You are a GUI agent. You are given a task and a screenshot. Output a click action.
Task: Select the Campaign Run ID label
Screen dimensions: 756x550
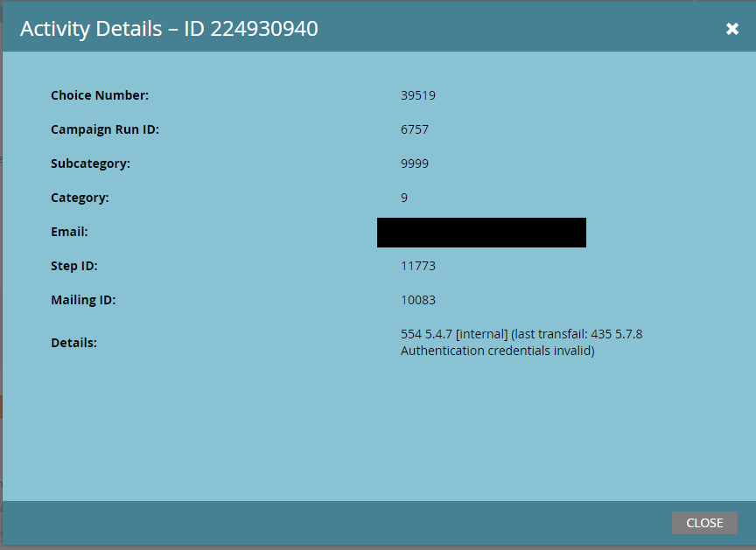[x=105, y=129]
